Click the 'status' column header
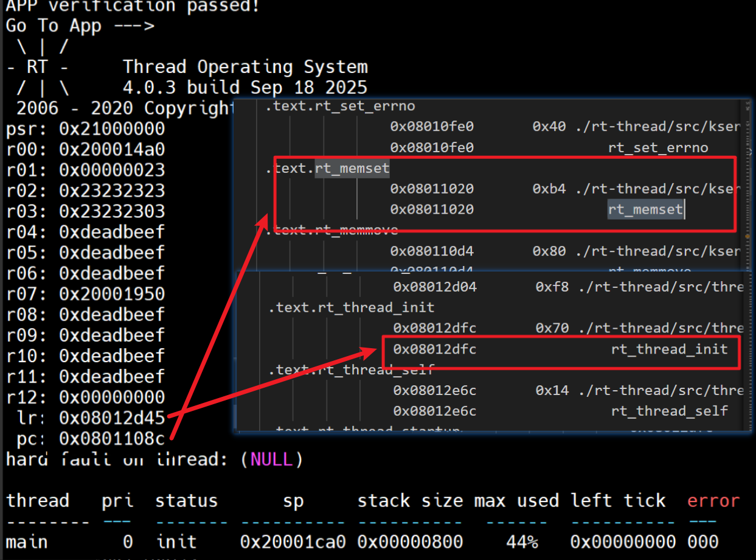756x560 pixels. [x=186, y=501]
